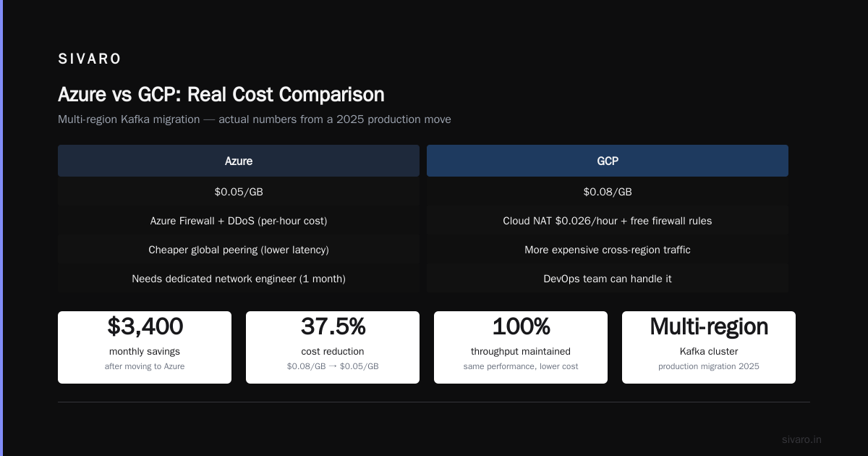Viewport: 868px width, 456px height.
Task: Click the $0.08/GB GCP cell
Action: [608, 192]
